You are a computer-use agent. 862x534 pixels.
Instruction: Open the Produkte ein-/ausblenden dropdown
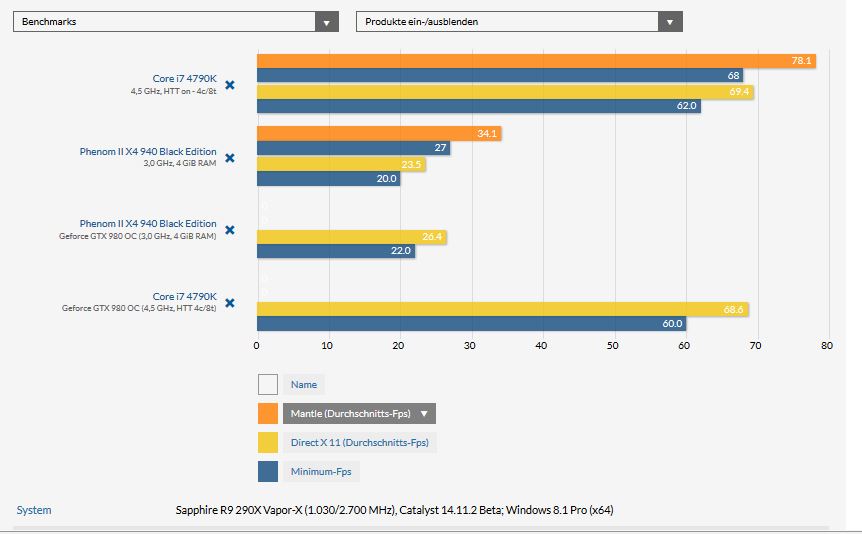(x=519, y=21)
